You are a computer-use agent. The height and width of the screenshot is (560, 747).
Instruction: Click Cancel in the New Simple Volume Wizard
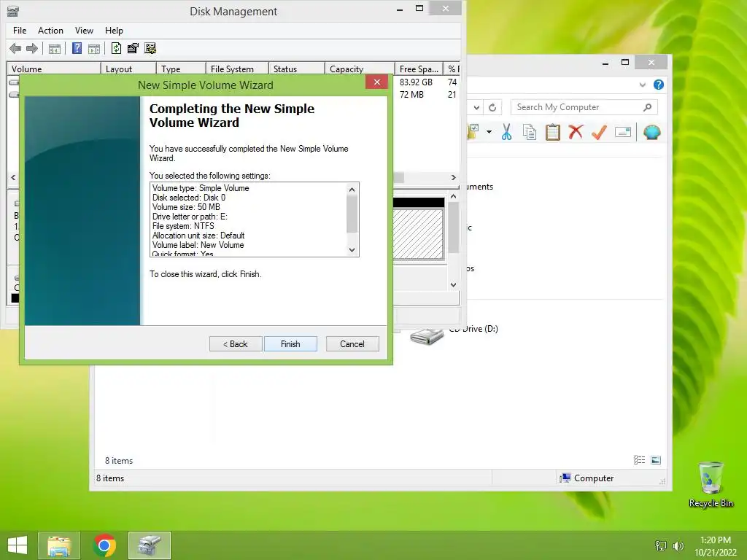click(x=352, y=344)
